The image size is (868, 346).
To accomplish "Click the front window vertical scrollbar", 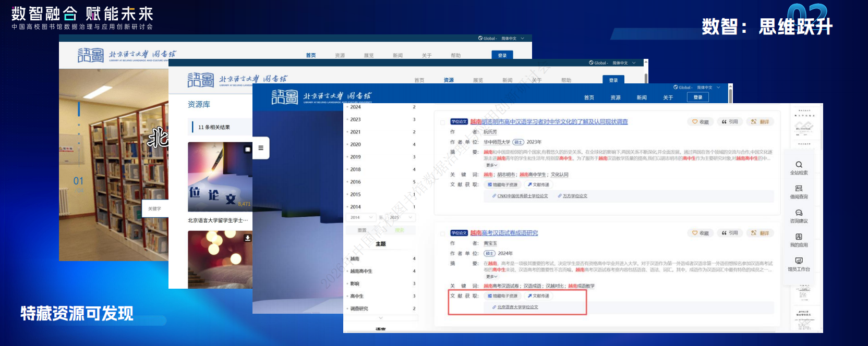I will [x=730, y=96].
